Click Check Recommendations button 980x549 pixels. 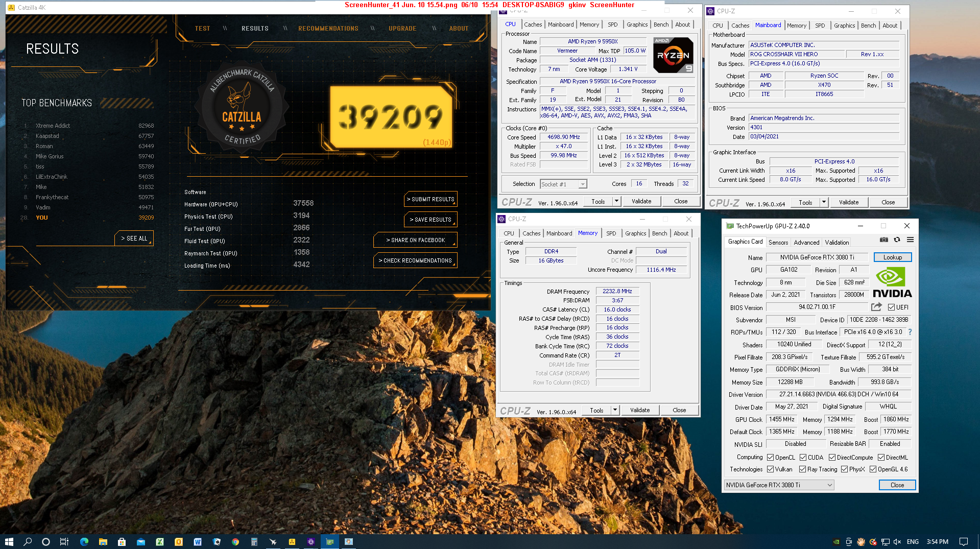415,260
